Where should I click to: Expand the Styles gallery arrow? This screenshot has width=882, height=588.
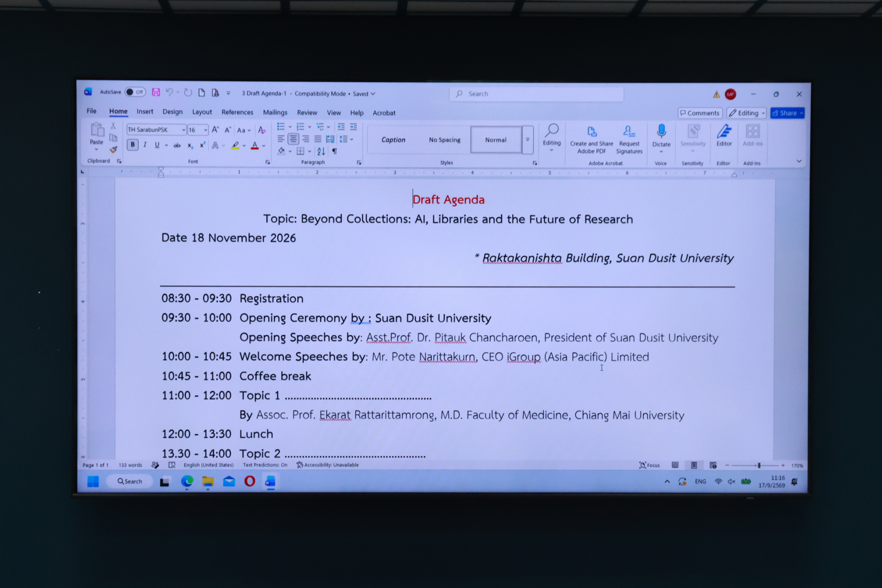528,140
